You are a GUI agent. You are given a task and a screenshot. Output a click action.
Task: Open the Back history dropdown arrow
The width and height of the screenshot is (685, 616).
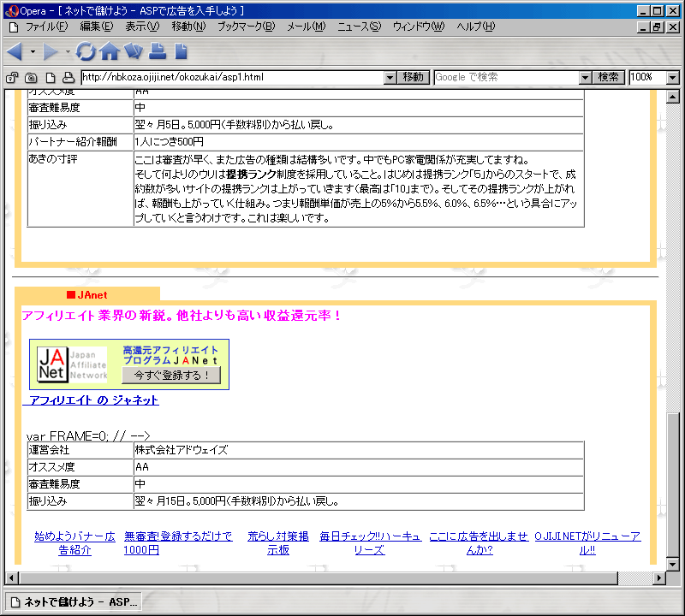[x=33, y=52]
